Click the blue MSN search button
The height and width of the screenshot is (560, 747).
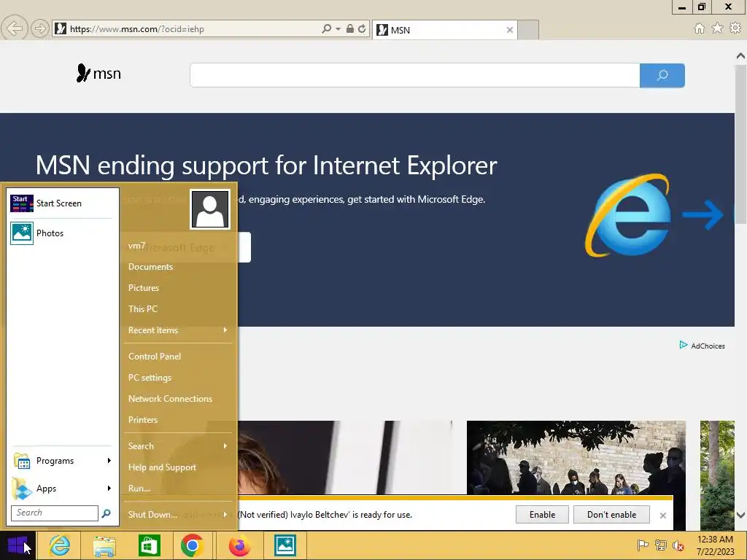662,75
